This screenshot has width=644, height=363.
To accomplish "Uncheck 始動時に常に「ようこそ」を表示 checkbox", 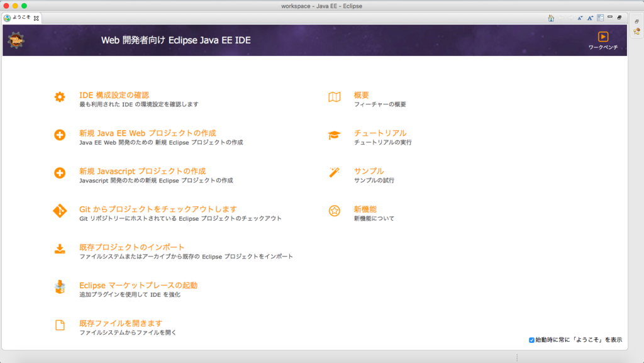I will [531, 340].
